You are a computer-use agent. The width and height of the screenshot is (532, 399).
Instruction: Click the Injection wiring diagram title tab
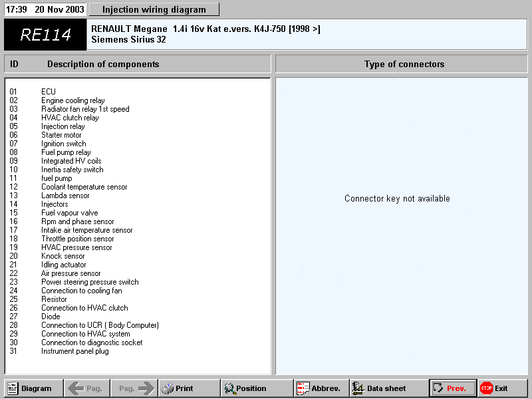point(154,9)
